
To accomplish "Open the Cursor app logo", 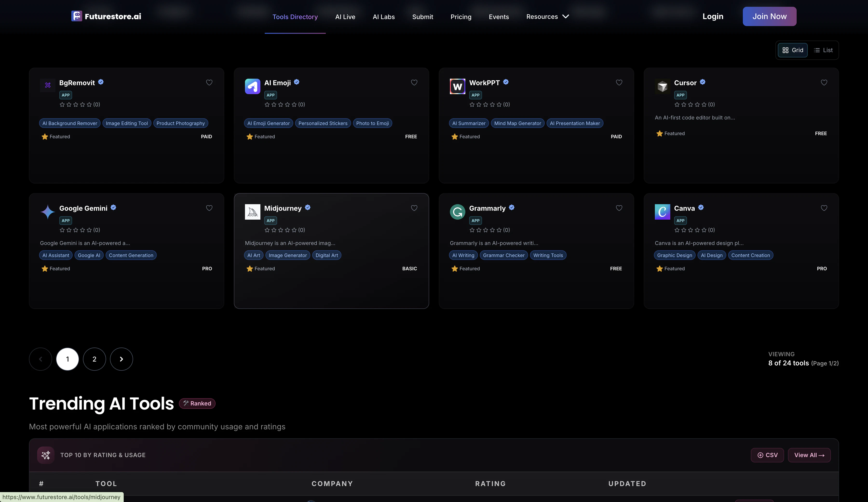I will click(662, 86).
